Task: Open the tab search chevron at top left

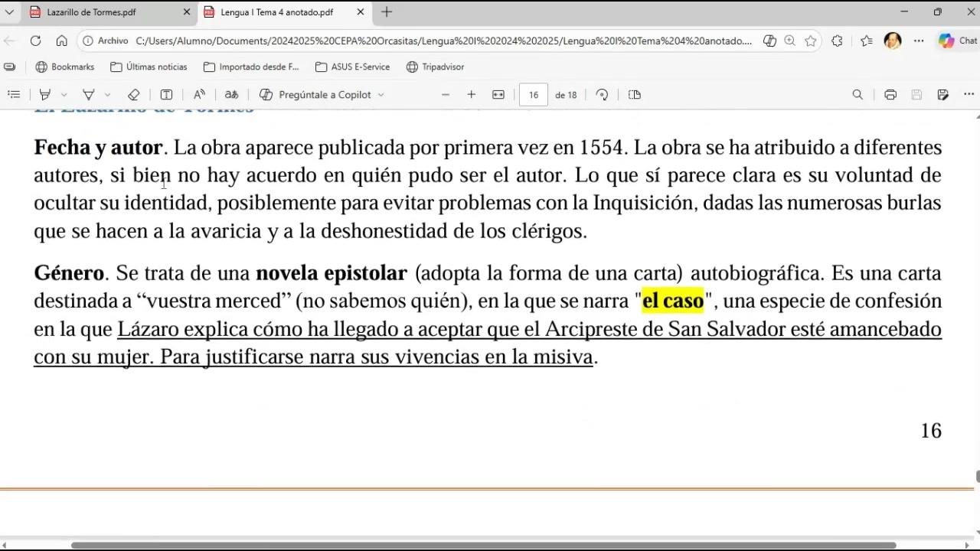Action: tap(9, 12)
